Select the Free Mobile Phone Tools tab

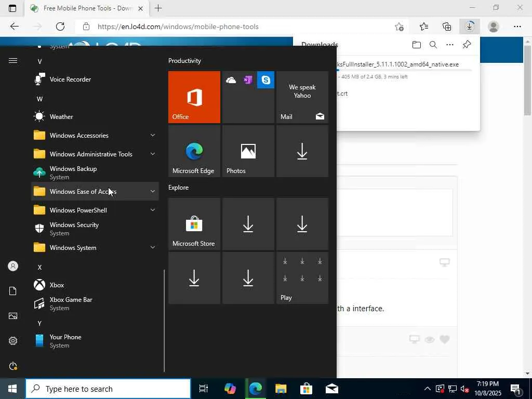pyautogui.click(x=87, y=8)
